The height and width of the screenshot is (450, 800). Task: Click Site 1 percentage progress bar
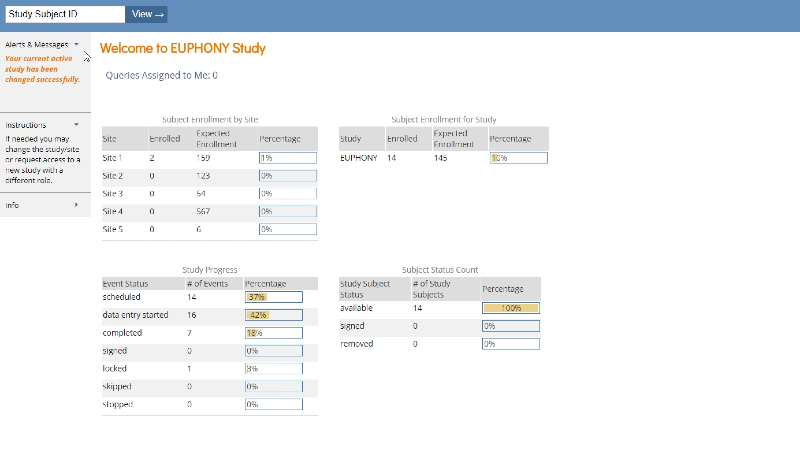(287, 158)
